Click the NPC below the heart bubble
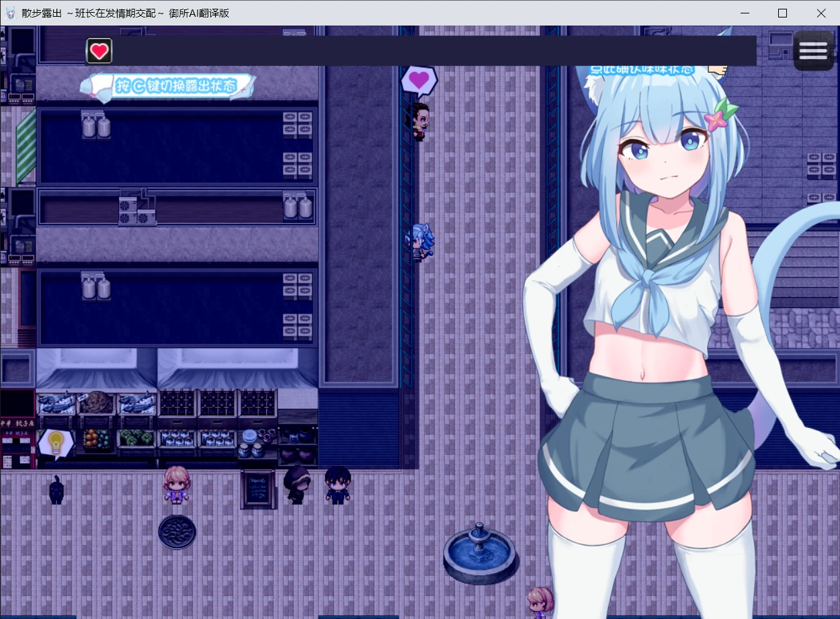 [x=421, y=122]
